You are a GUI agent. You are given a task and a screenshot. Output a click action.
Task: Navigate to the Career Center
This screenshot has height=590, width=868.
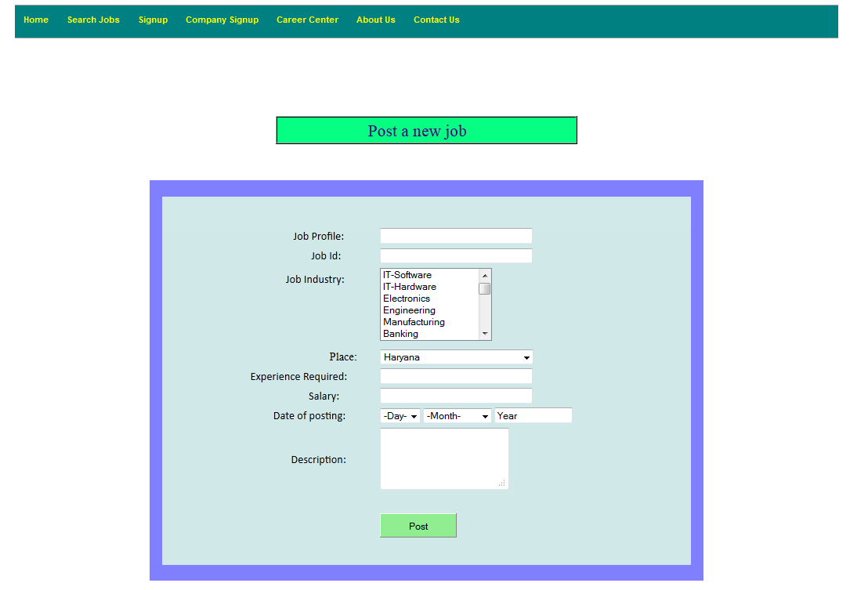307,20
